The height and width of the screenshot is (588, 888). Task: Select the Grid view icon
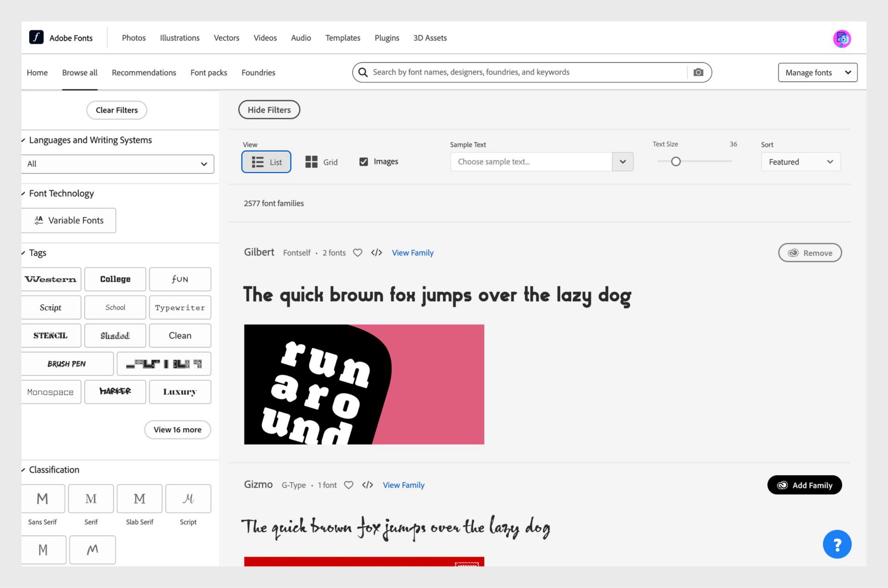point(311,161)
